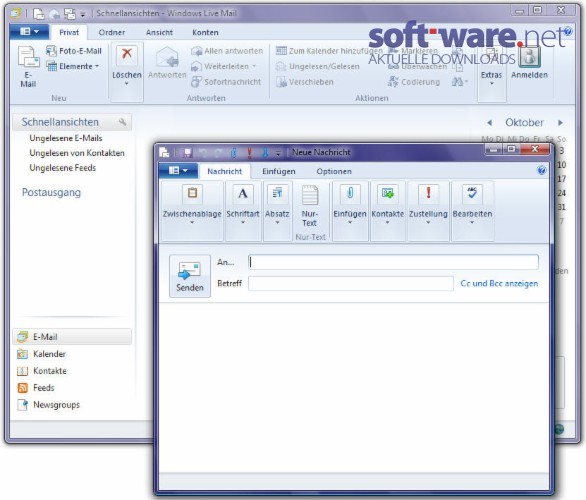This screenshot has height=500, width=586.
Task: Open Feeds from navigation pane
Action: click(36, 388)
